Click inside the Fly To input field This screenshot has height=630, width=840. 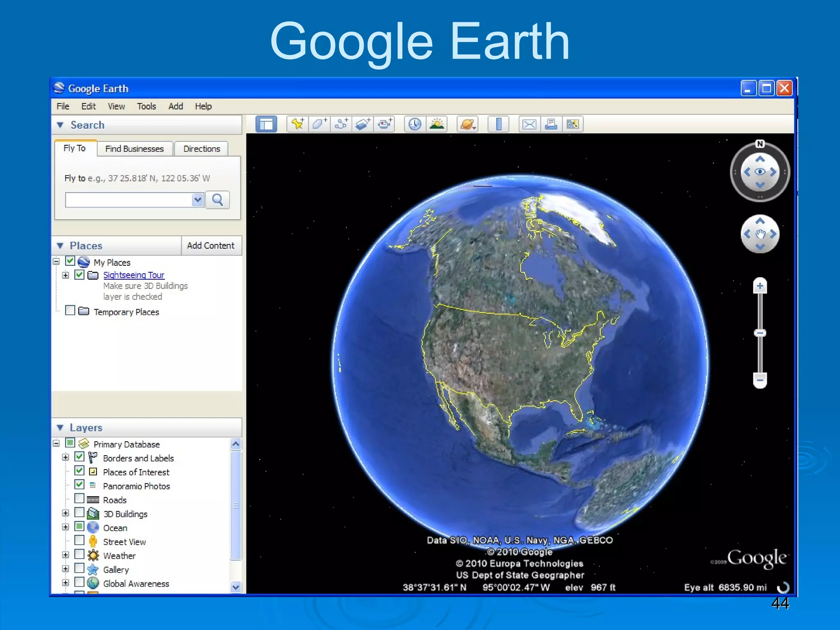[129, 200]
